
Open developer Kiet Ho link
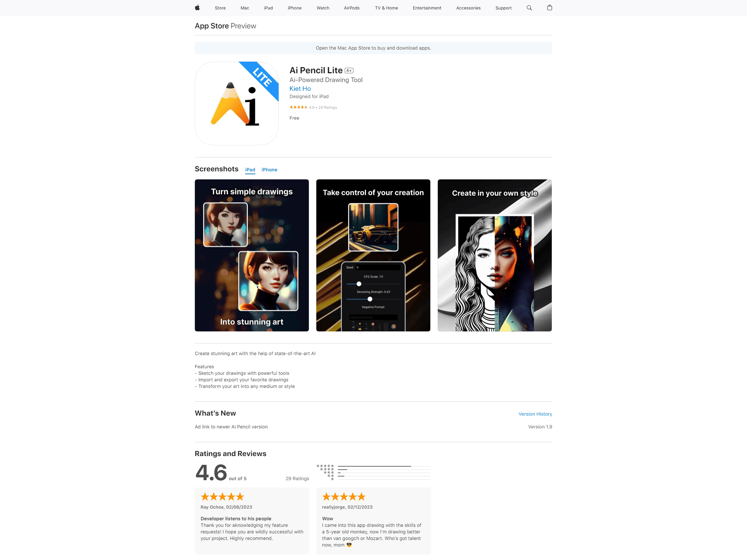300,89
